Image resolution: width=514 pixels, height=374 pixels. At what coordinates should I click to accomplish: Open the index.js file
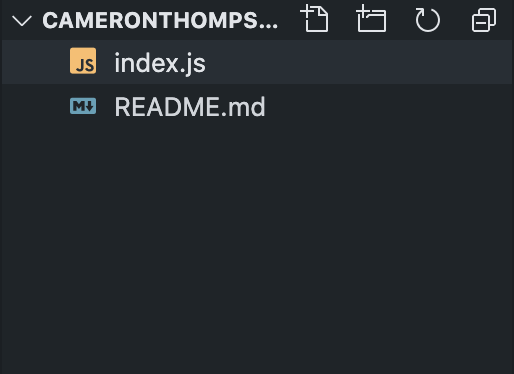point(160,63)
